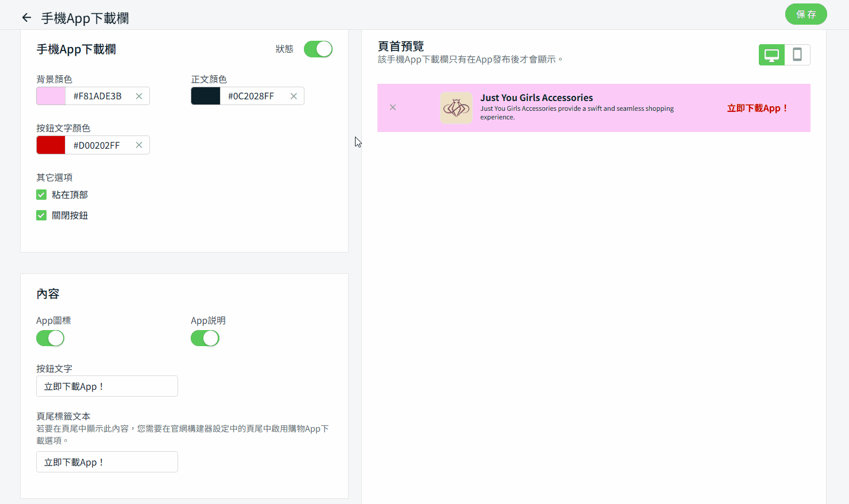
Task: Clear the button text color value
Action: (x=139, y=145)
